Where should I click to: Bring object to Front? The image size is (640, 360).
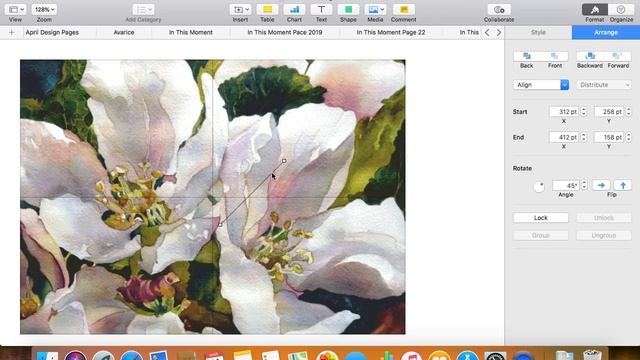click(x=555, y=56)
